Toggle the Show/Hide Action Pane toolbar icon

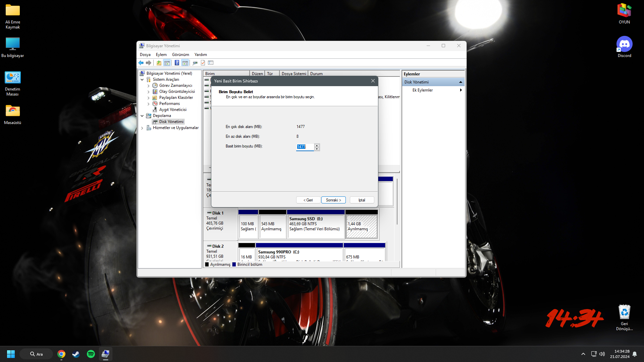tap(185, 63)
